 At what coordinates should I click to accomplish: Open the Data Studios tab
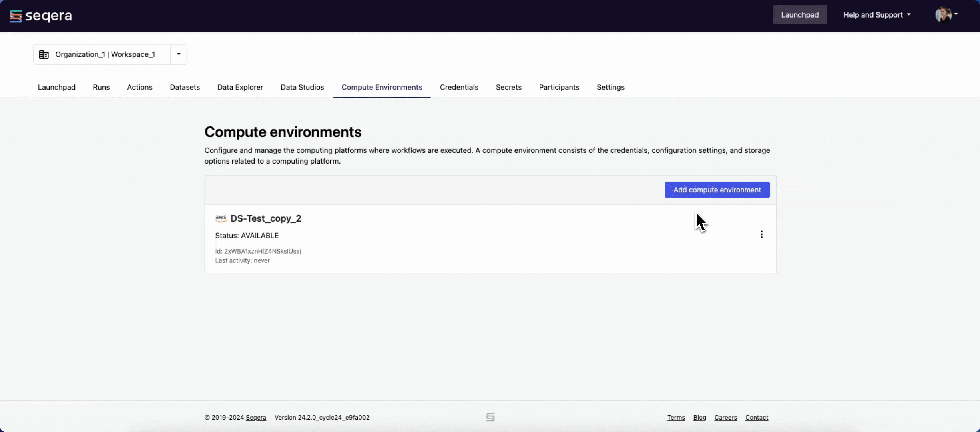(x=302, y=87)
